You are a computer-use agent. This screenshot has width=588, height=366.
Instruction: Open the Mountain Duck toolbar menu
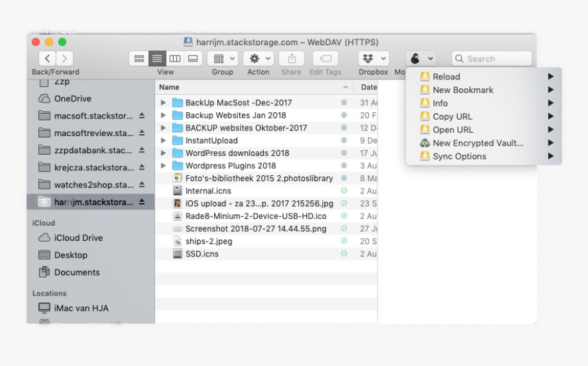pyautogui.click(x=420, y=60)
